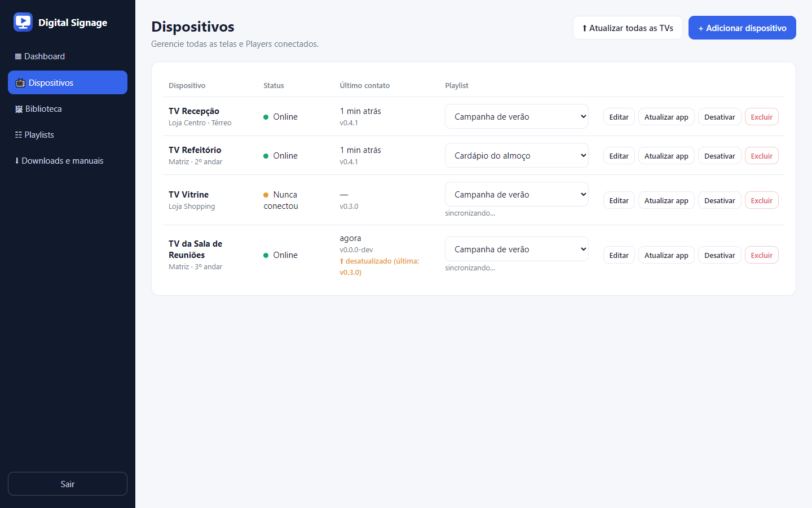
Task: Open Dashboard in the sidebar
Action: [x=68, y=56]
